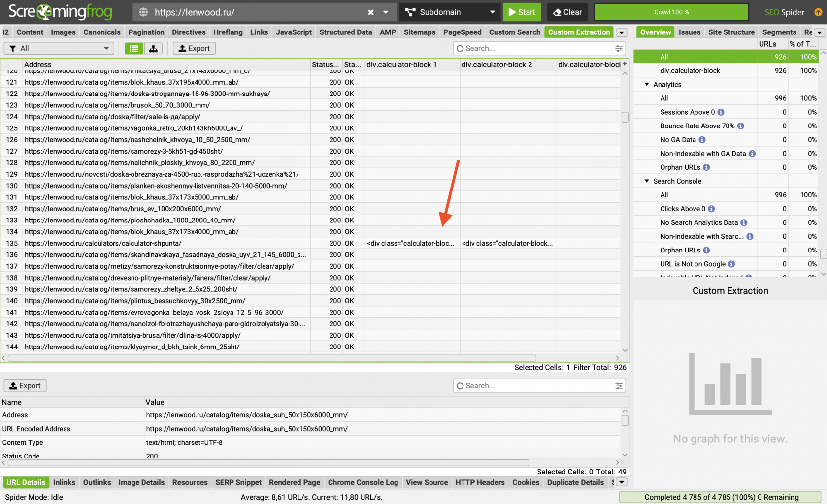Switch to list view mode
Screen dimensions: 827x504
tap(133, 48)
